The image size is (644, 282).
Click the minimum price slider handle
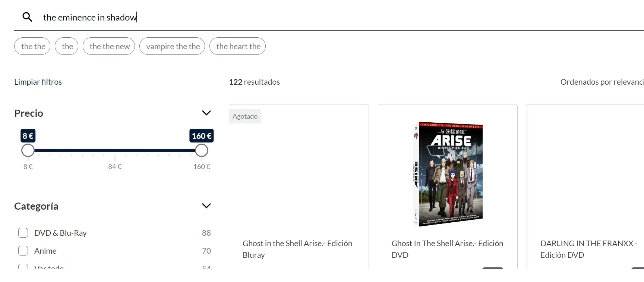coord(28,150)
